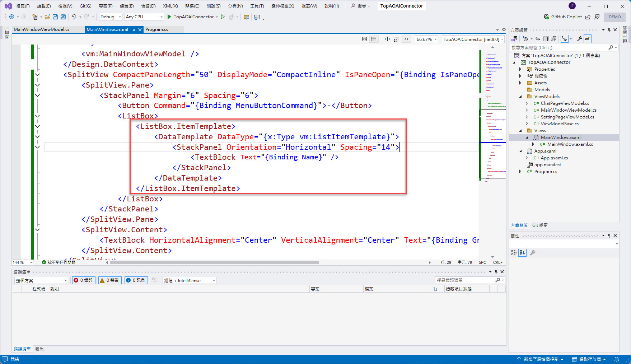Image resolution: width=631 pixels, height=364 pixels.
Task: Toggle the 0 訊息 messages filter
Action: click(136, 280)
